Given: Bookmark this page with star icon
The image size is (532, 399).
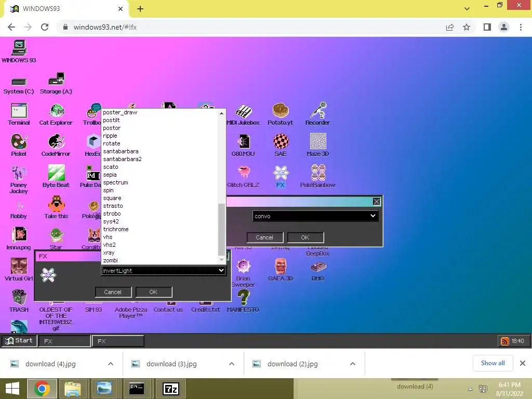Looking at the screenshot, I should (x=467, y=27).
